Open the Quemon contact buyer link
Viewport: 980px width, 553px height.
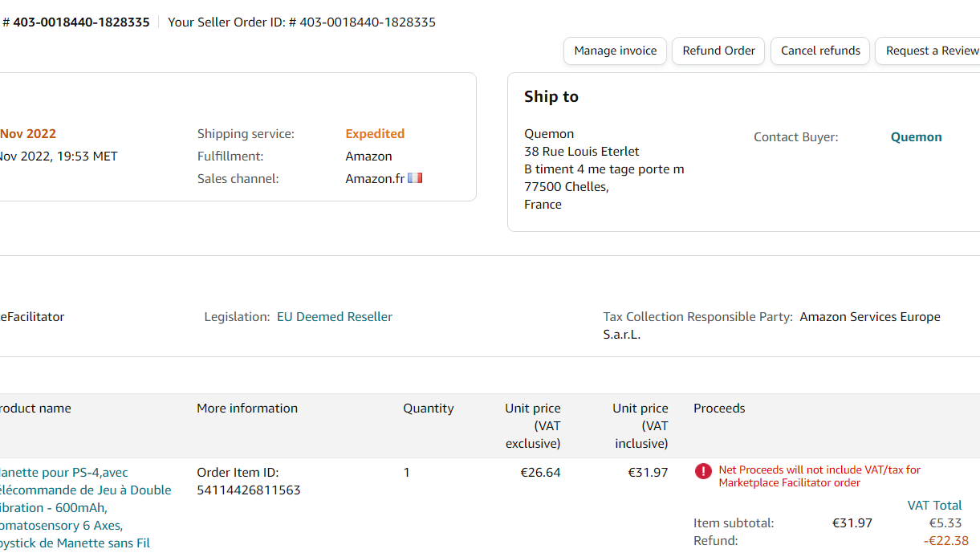point(916,137)
